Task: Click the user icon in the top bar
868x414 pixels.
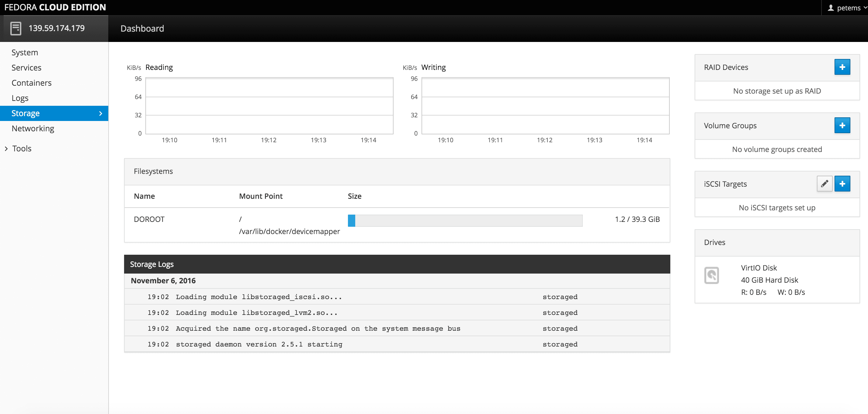Action: click(x=831, y=7)
